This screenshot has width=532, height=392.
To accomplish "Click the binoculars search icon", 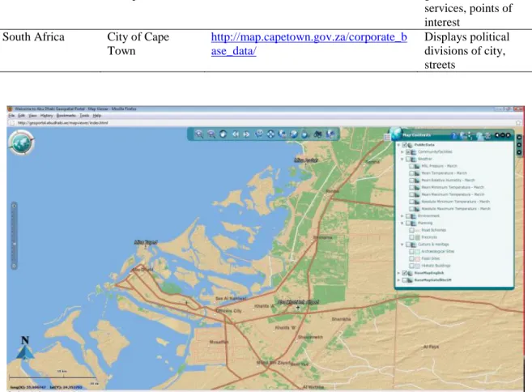I will tap(317, 134).
